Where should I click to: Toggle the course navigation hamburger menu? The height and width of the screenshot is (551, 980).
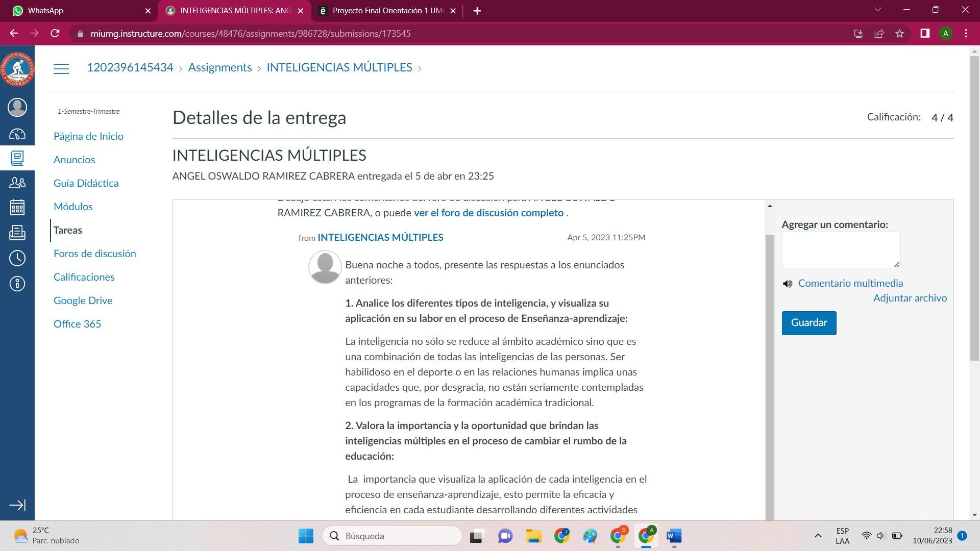point(61,68)
